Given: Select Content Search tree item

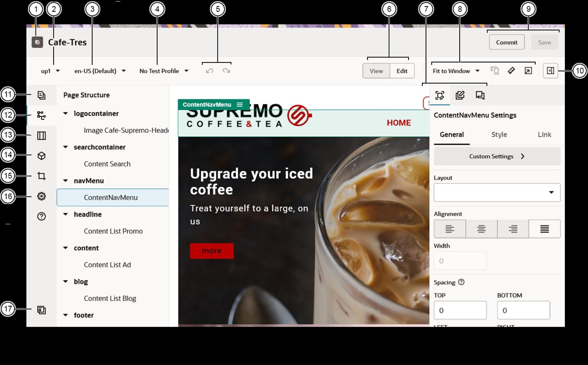Looking at the screenshot, I should [107, 164].
